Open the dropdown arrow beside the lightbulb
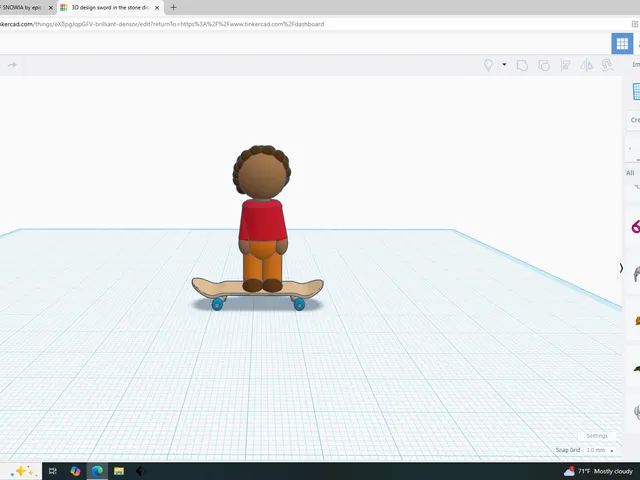 tap(504, 64)
